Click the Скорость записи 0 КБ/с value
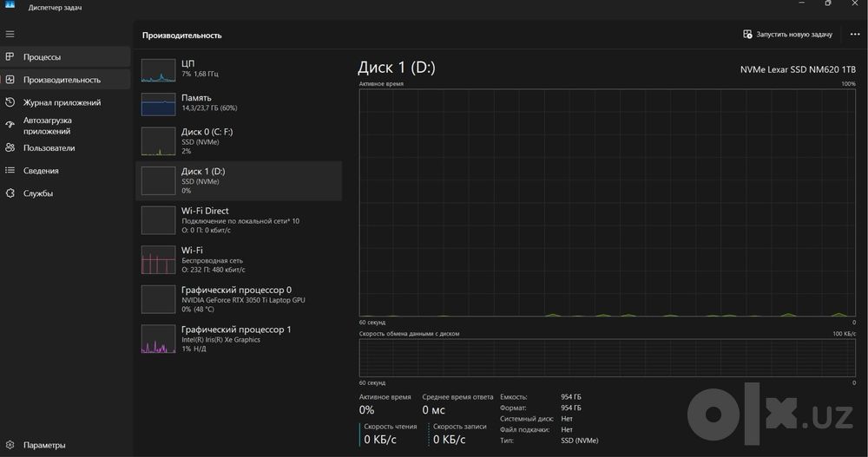Image resolution: width=868 pixels, height=457 pixels. click(449, 440)
